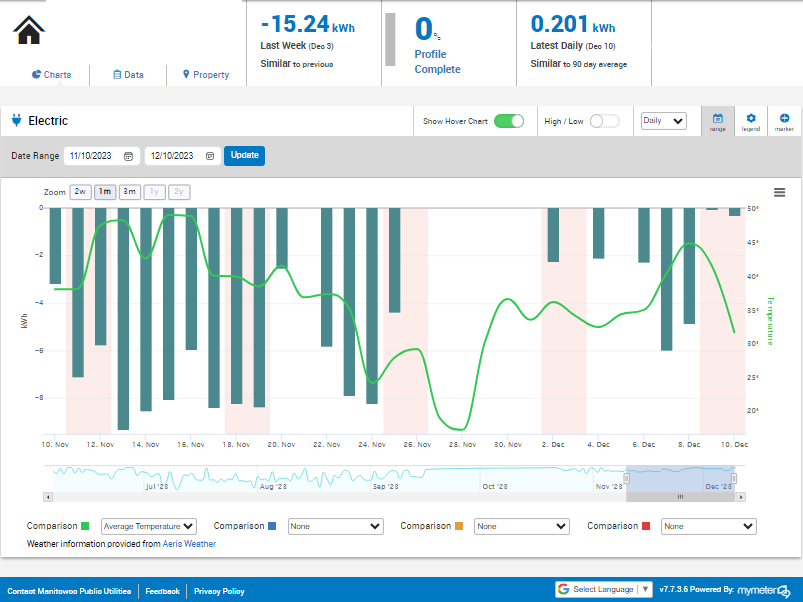Enable the High / Low toggle
The height and width of the screenshot is (602, 803).
(x=604, y=121)
